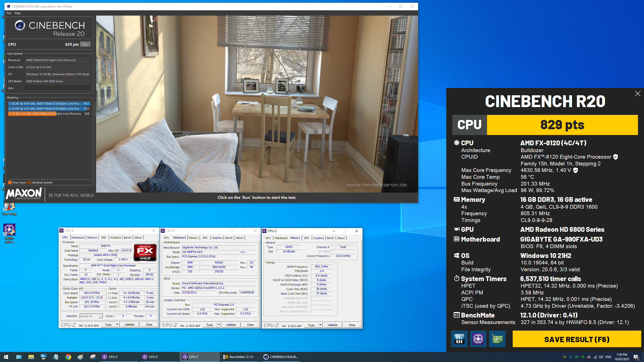
Task: Click the ENG language indicator
Action: [608, 357]
